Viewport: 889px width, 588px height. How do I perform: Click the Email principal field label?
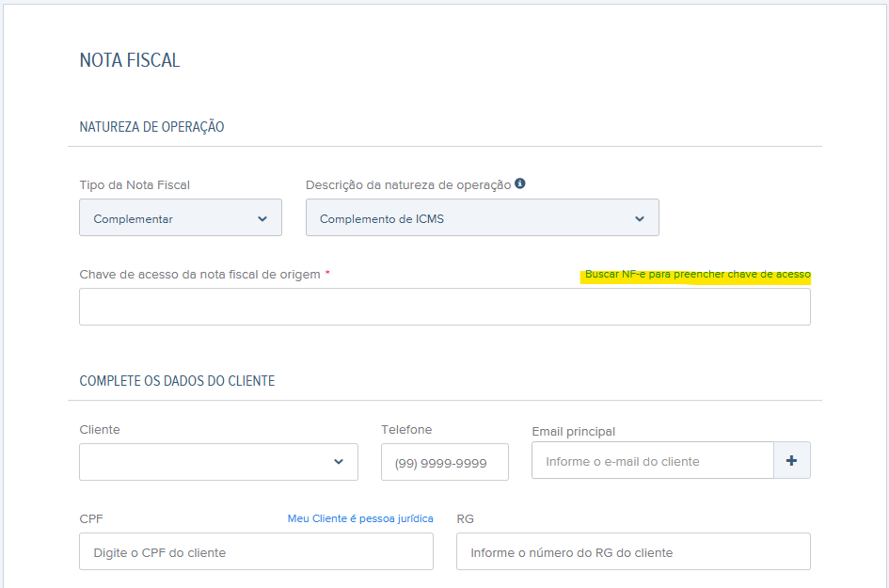575,430
